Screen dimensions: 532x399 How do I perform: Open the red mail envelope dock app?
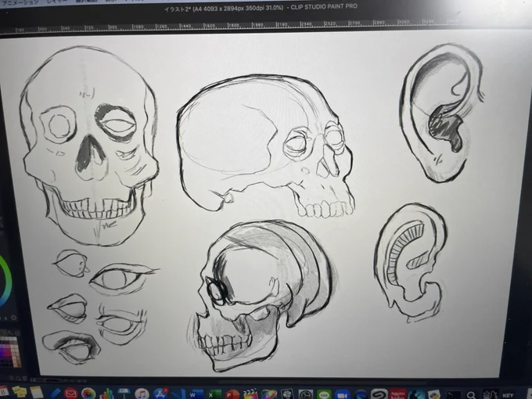pos(71,394)
